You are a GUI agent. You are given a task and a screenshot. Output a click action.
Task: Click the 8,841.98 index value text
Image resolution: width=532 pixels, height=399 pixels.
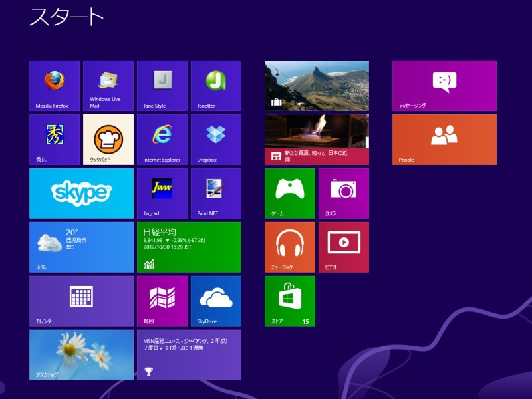[x=153, y=240]
